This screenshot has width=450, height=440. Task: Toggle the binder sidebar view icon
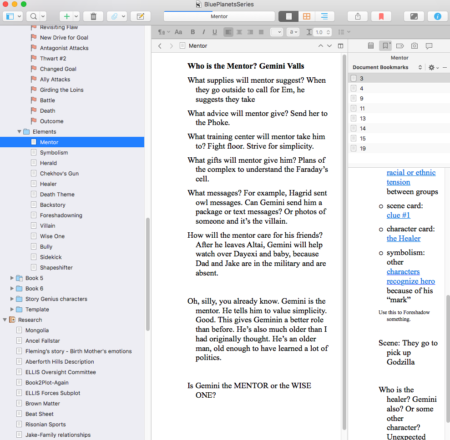pyautogui.click(x=10, y=16)
